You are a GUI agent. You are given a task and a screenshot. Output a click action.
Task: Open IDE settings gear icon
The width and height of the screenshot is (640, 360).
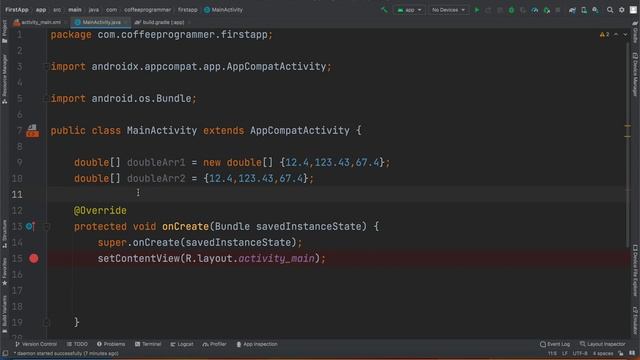click(x=622, y=10)
